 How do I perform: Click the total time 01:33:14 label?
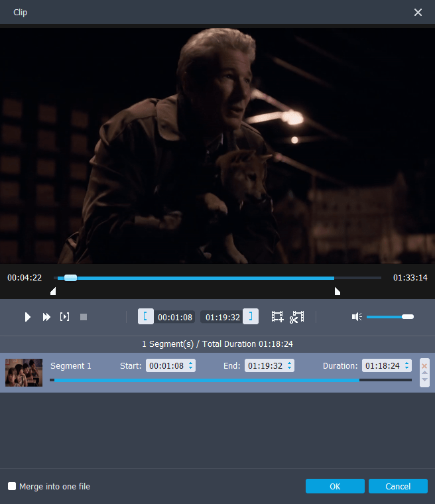pos(410,278)
